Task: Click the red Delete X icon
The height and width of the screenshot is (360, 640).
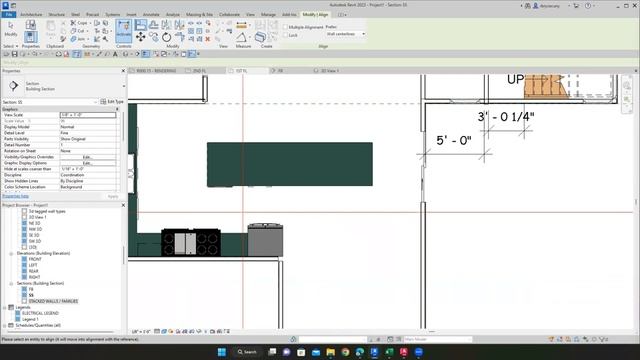Action: (208, 39)
